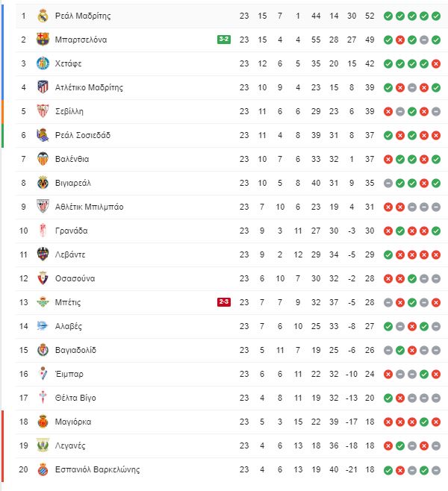This screenshot has width=448, height=491.
Task: Click the green 3-2 live score badge
Action: point(224,40)
